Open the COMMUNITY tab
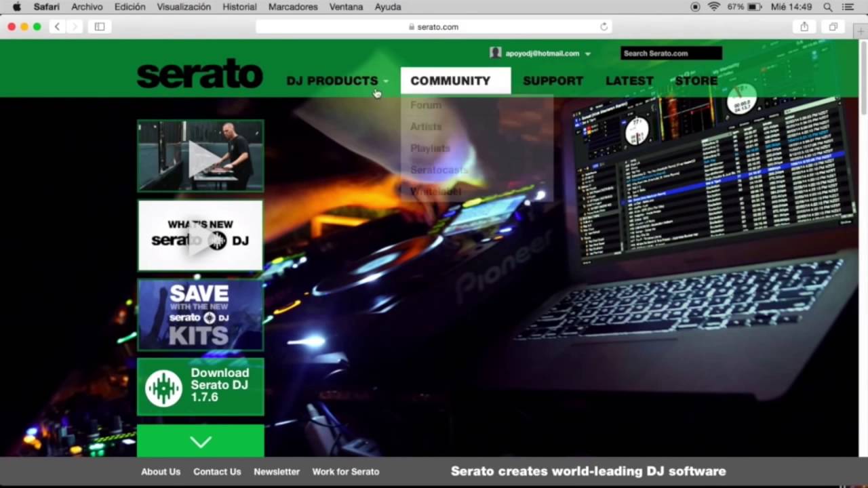 click(456, 81)
